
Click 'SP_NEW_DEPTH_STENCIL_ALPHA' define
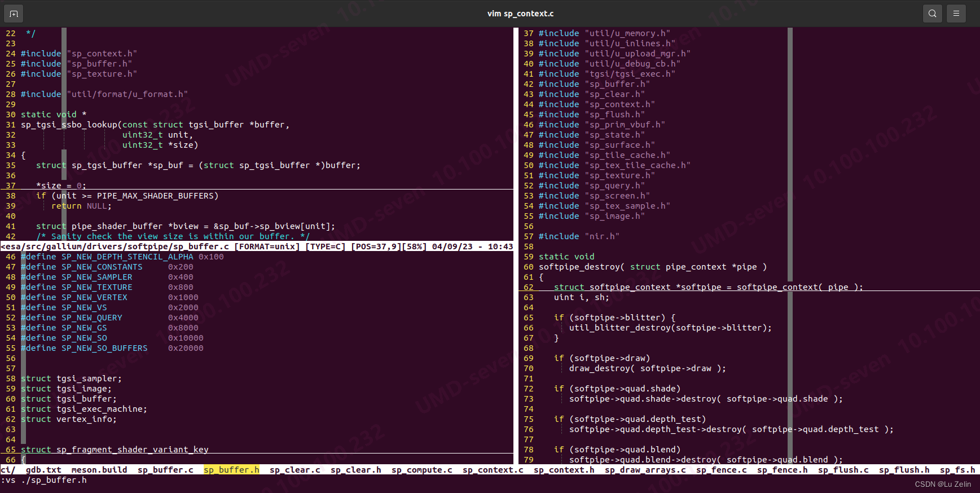(128, 257)
